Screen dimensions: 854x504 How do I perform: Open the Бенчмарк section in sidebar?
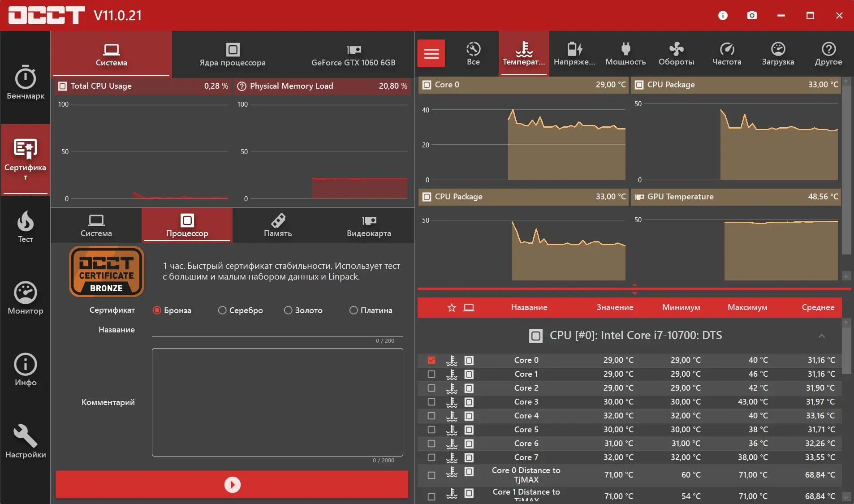(26, 83)
